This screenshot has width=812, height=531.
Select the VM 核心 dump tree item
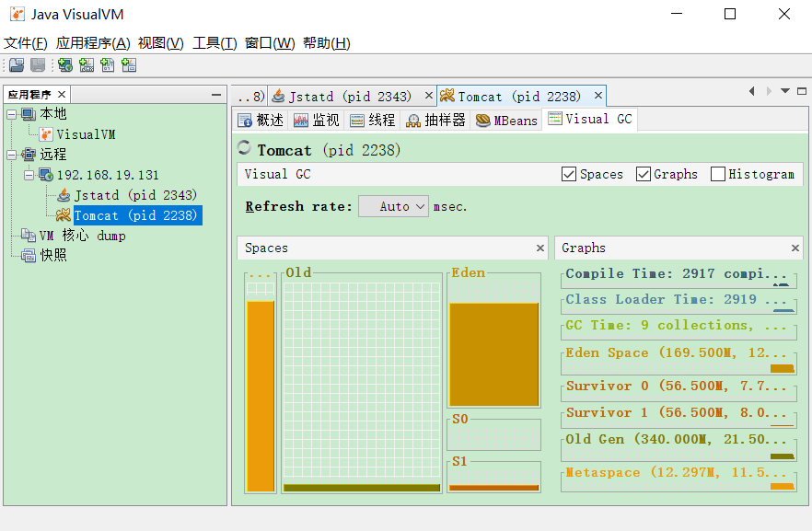pyautogui.click(x=83, y=236)
